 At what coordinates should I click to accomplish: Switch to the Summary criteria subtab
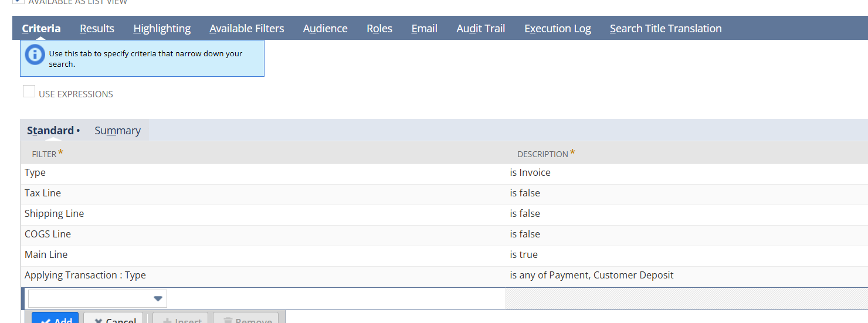117,130
